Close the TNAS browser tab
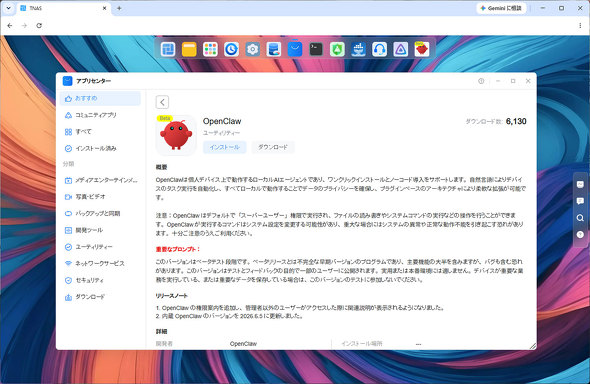Viewport: 590px width, 384px height. pos(105,8)
